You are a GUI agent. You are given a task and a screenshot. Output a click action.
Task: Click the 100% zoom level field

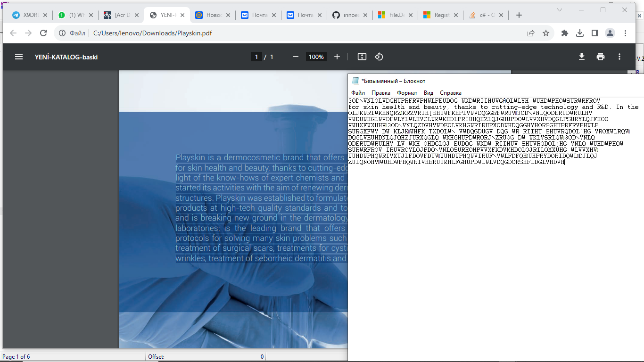(x=316, y=57)
